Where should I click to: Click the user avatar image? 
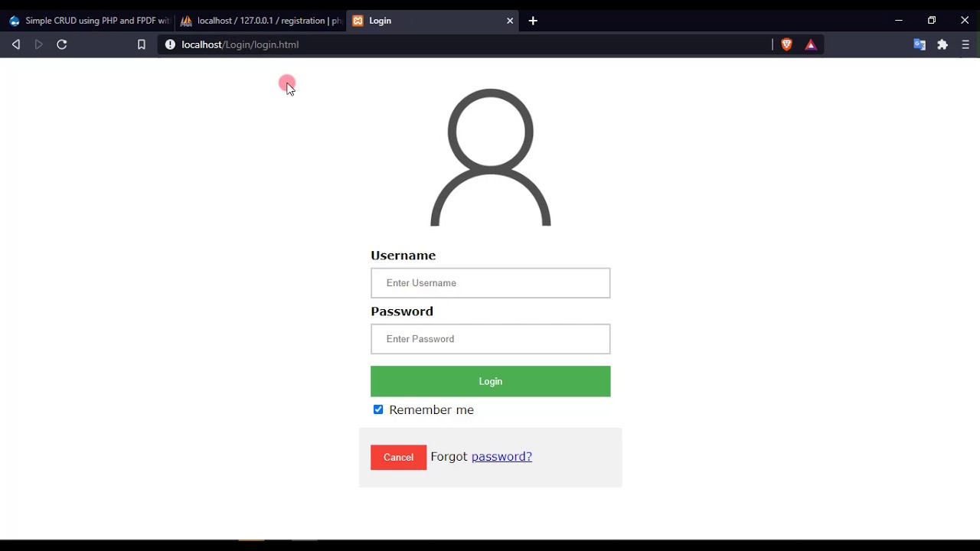click(x=491, y=157)
